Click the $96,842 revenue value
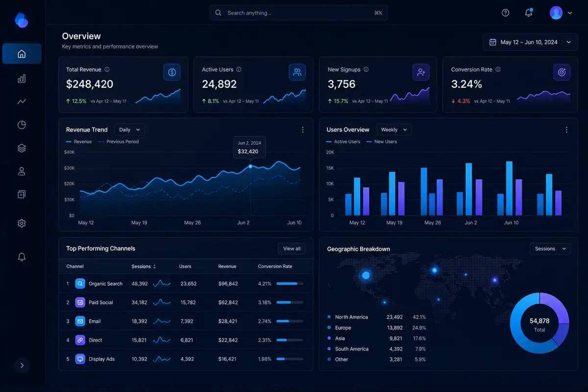Image resolution: width=588 pixels, height=392 pixels. pos(228,284)
